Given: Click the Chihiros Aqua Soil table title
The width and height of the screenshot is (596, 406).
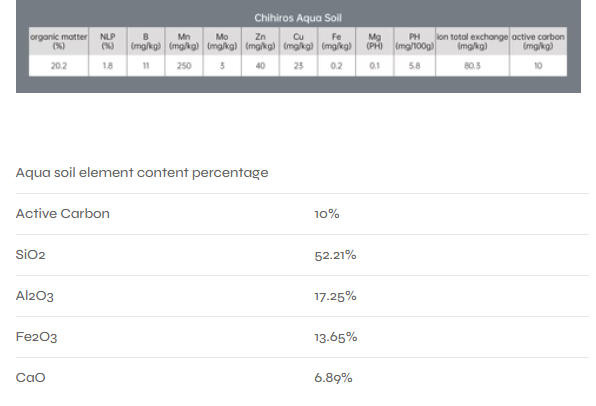Looking at the screenshot, I should (x=298, y=18).
